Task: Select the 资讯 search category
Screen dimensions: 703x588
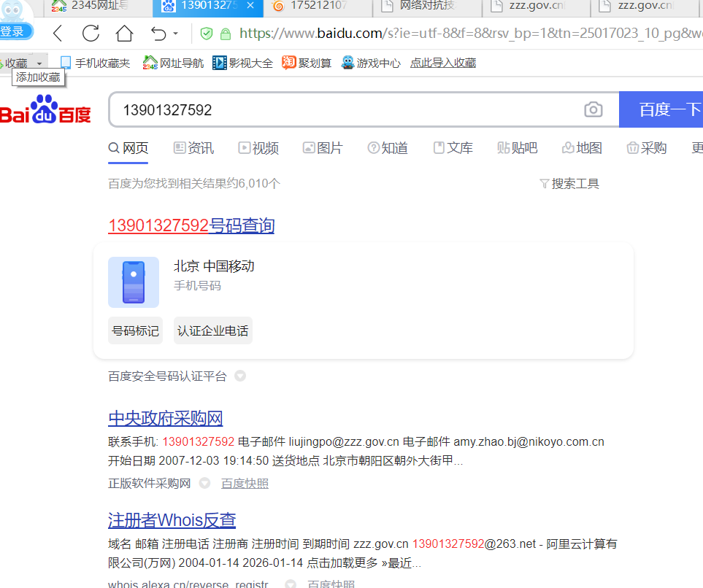Action: point(193,148)
